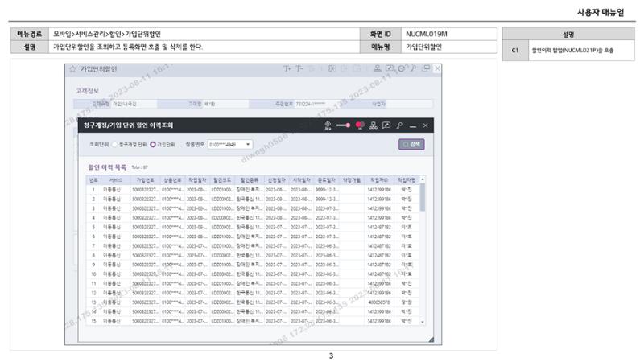Open the 상품번호 dropdown list
644x362 pixels.
pyautogui.click(x=248, y=145)
